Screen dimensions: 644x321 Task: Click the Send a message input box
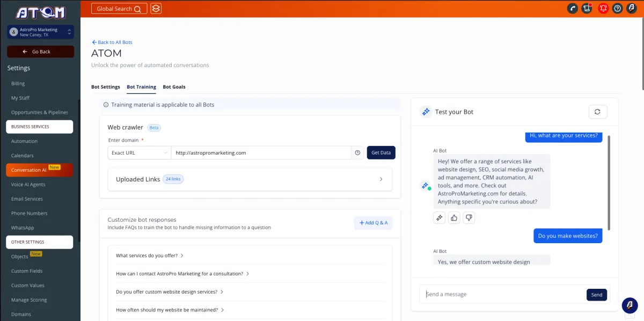[503, 294]
